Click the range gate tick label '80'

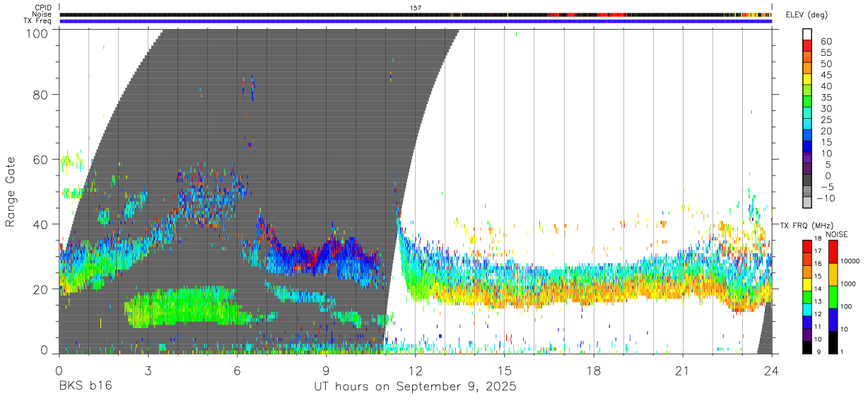click(40, 95)
